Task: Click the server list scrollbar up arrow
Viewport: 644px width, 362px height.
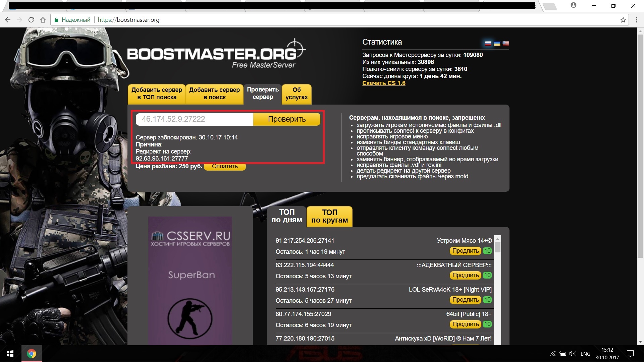Action: [x=497, y=239]
